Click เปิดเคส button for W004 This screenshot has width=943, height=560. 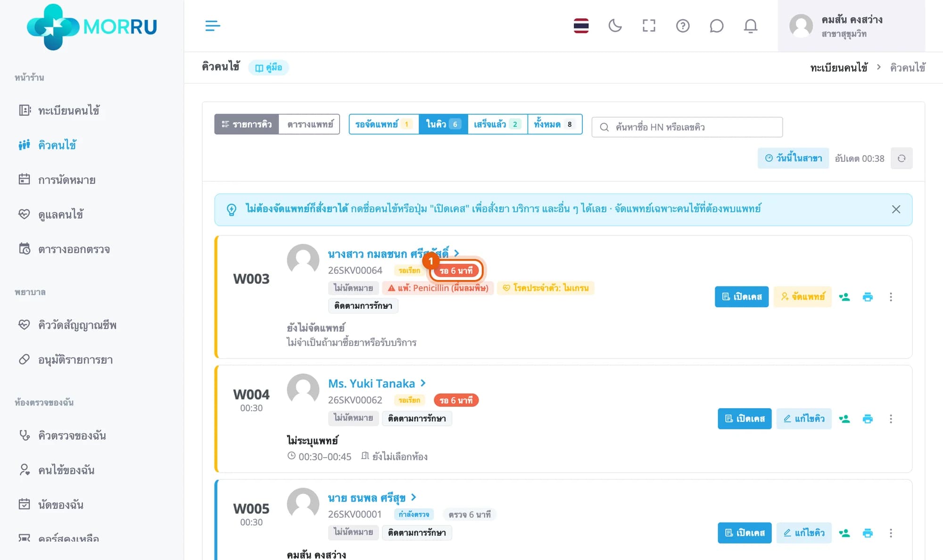744,419
